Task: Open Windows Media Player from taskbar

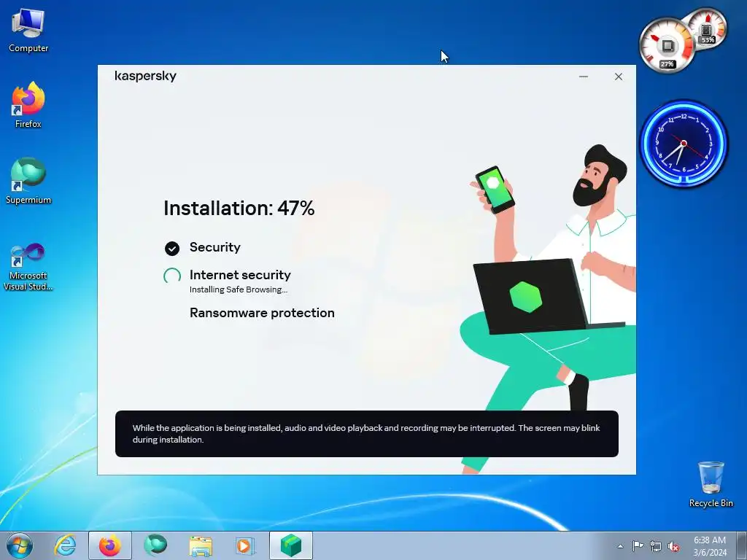Action: 245,545
